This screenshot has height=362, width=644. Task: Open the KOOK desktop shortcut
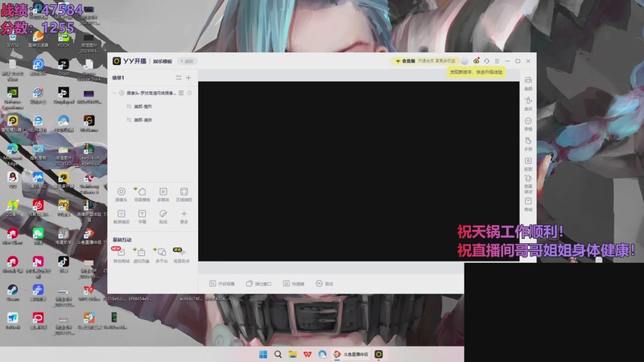pos(64,39)
